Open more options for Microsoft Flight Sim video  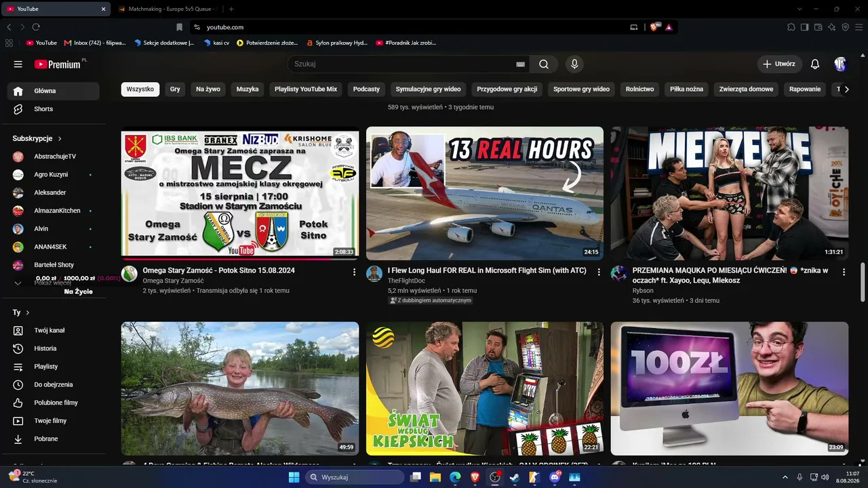(x=599, y=272)
